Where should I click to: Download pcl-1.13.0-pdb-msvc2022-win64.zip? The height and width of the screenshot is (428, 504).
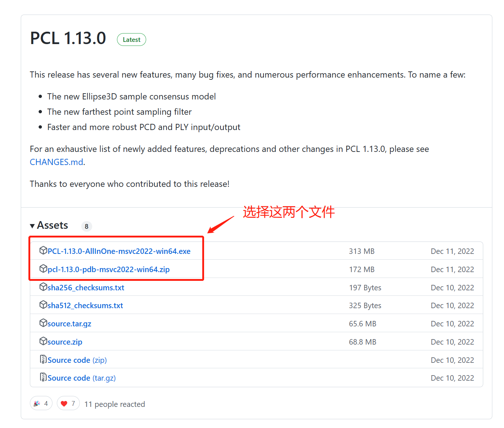click(x=109, y=270)
